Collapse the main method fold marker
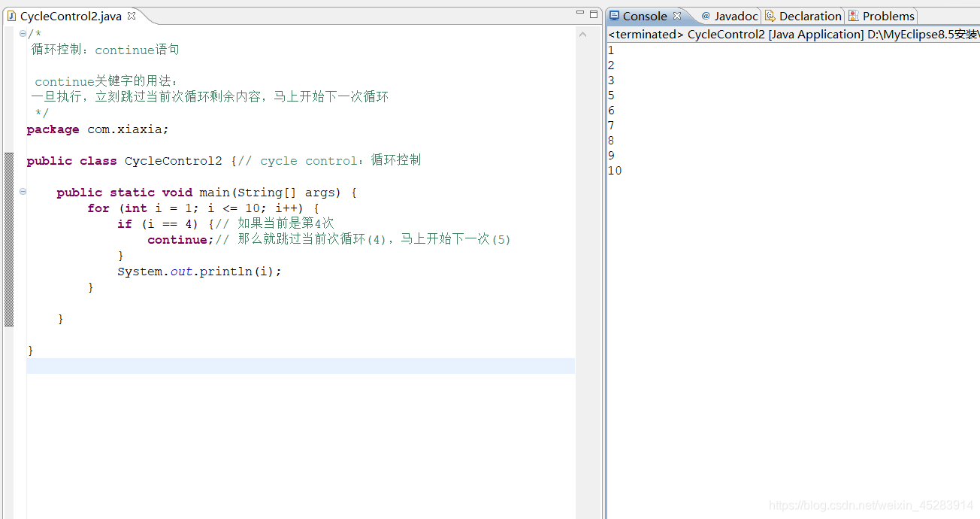Image resolution: width=980 pixels, height=519 pixels. tap(23, 192)
